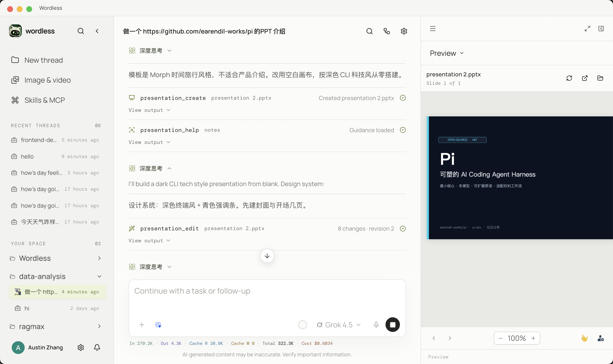This screenshot has width=613, height=364.
Task: Click the presentation_edit magic wand icon
Action: tap(132, 228)
